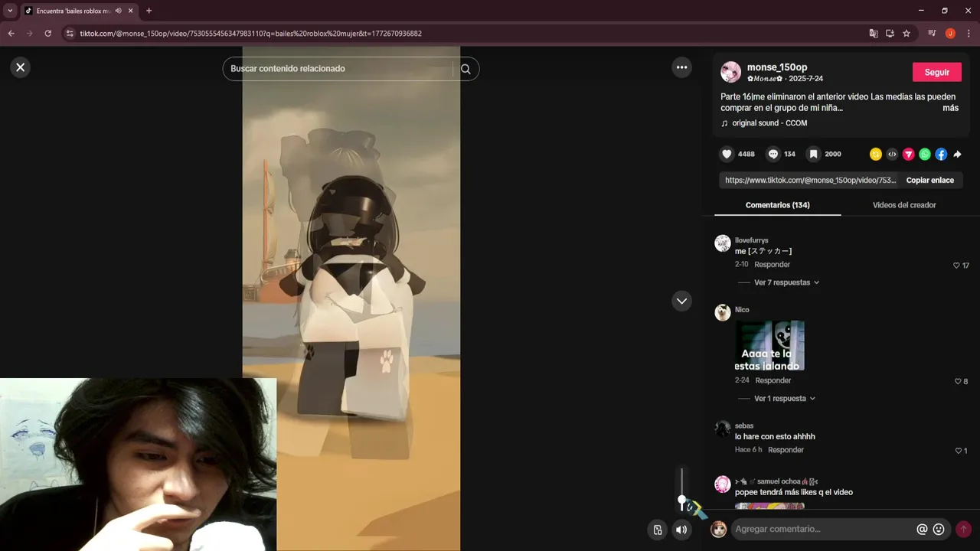980x551 pixels.
Task: Go back in browser history
Action: tap(11, 34)
